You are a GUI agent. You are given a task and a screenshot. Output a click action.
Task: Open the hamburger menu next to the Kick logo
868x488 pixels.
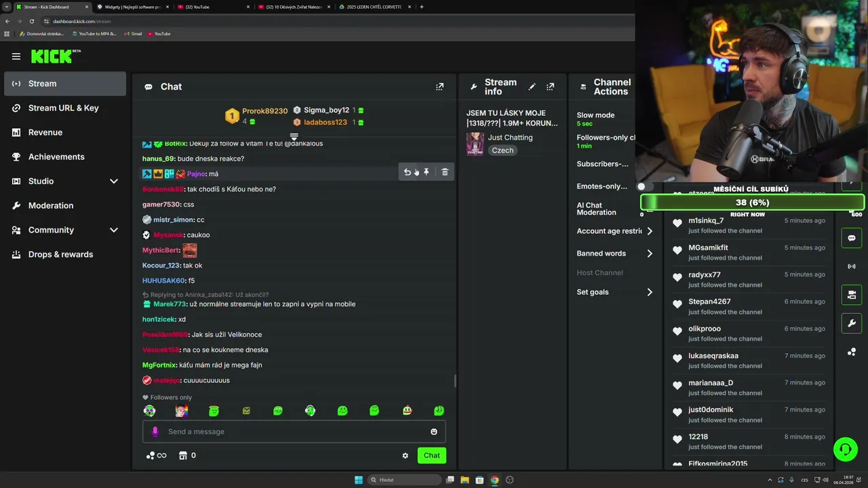click(16, 56)
